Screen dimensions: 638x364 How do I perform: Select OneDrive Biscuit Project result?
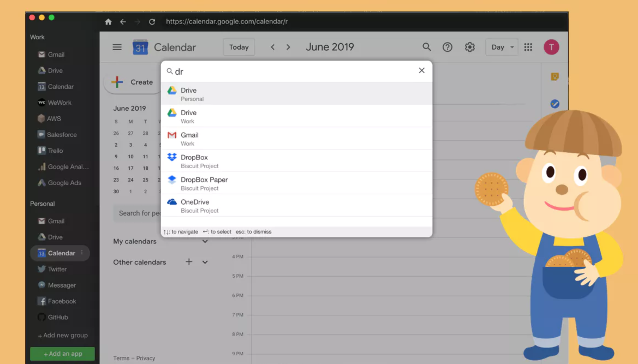click(x=297, y=206)
